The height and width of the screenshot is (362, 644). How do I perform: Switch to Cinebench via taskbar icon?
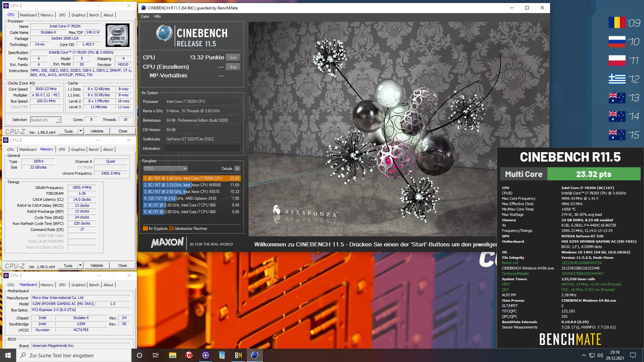255,355
